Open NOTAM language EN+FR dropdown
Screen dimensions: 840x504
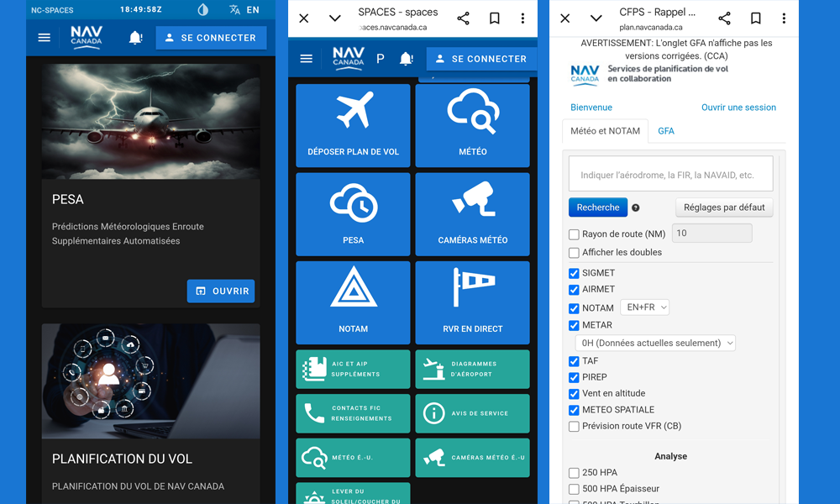(645, 307)
